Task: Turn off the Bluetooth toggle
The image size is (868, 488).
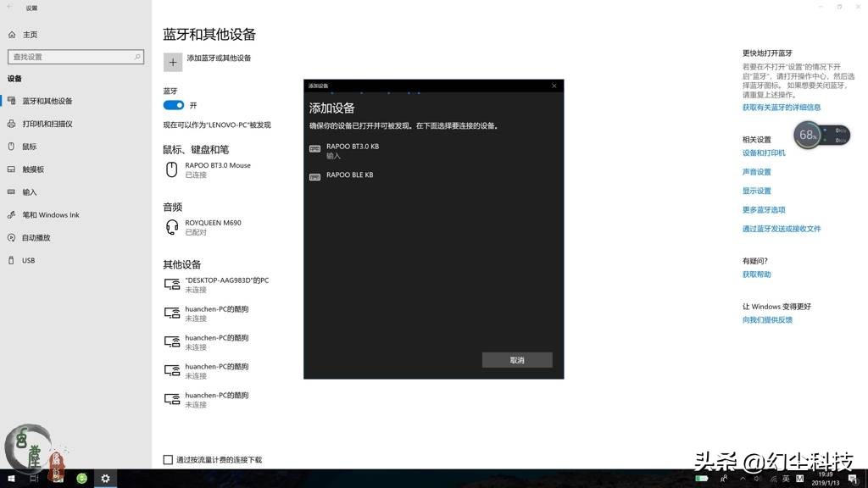Action: point(173,105)
